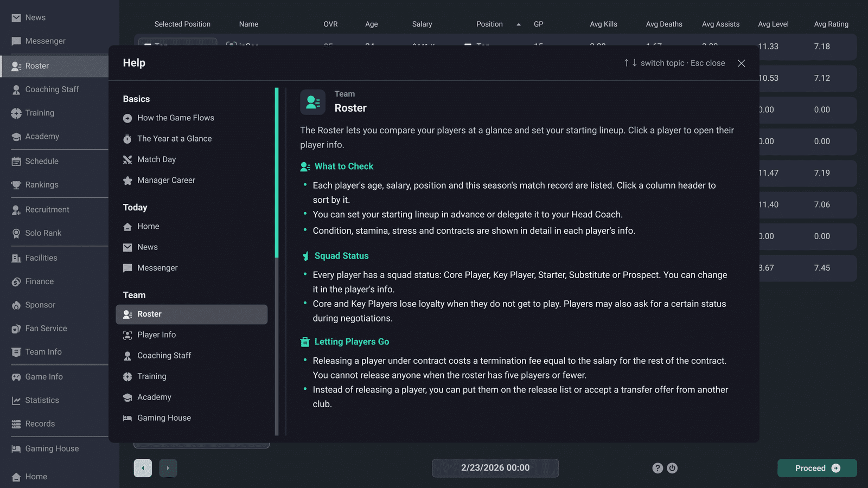Select Match Day help topic
868x488 pixels.
tap(192, 159)
